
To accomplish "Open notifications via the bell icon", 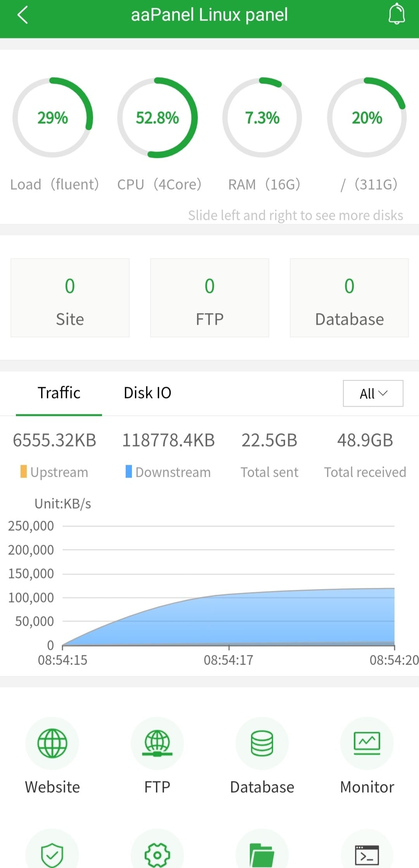I will [x=396, y=14].
